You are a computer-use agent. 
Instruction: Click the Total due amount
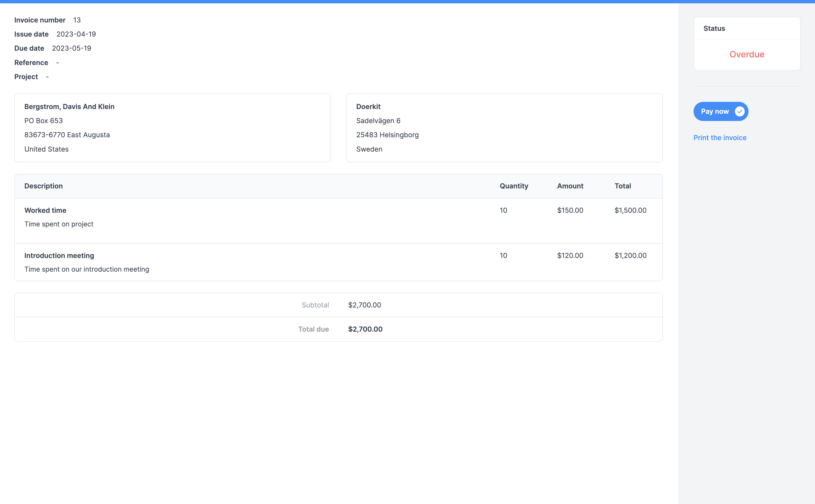click(365, 329)
